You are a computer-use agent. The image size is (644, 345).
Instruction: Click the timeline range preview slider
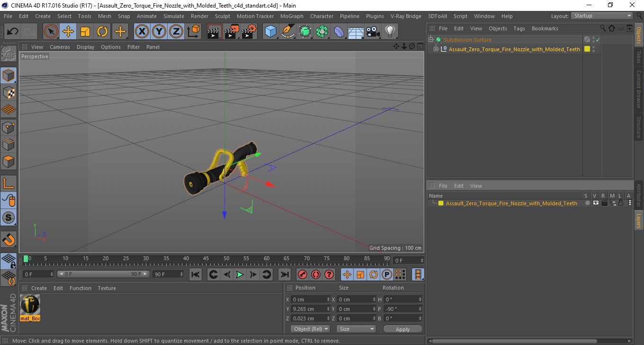103,274
